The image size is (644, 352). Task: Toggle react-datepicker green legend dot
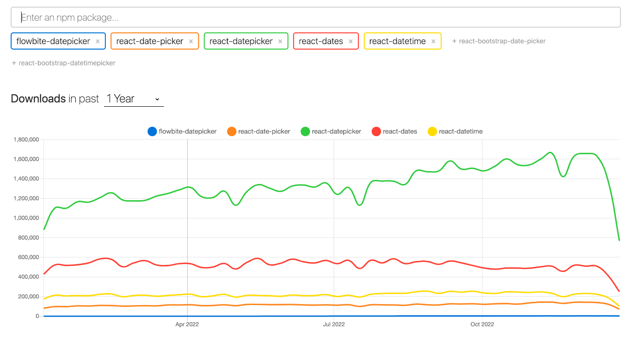(305, 132)
